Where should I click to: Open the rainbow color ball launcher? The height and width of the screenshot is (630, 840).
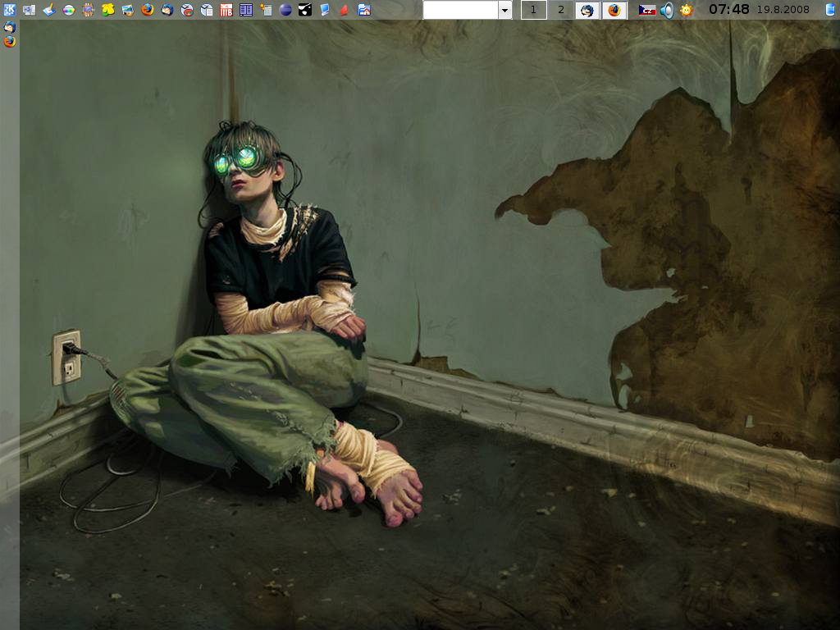69,10
